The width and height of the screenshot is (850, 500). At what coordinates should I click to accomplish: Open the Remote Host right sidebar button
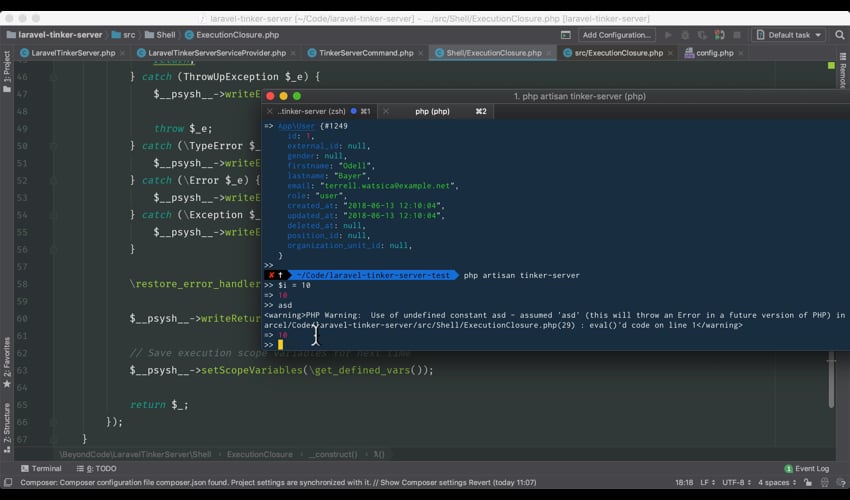coord(843,70)
